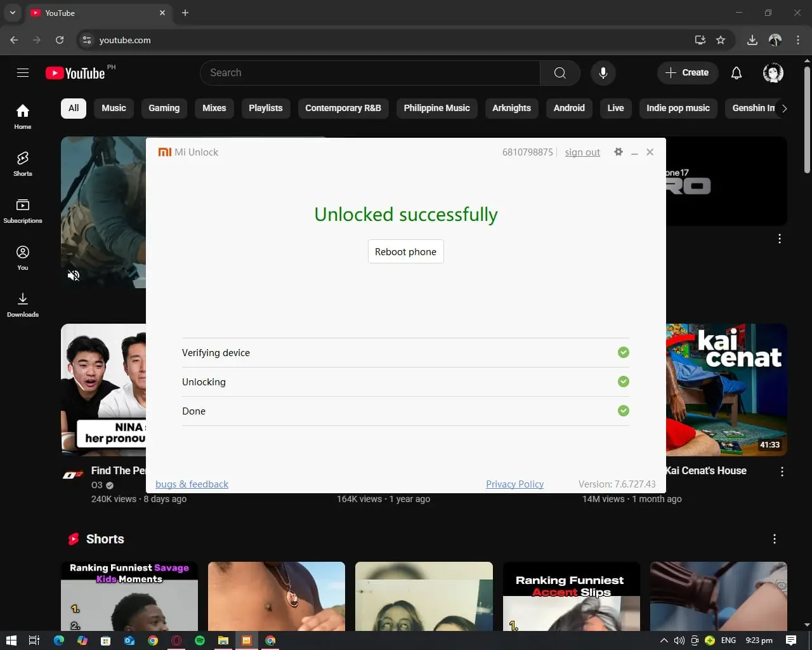Open the Privacy Policy link
This screenshot has width=812, height=650.
tap(514, 484)
